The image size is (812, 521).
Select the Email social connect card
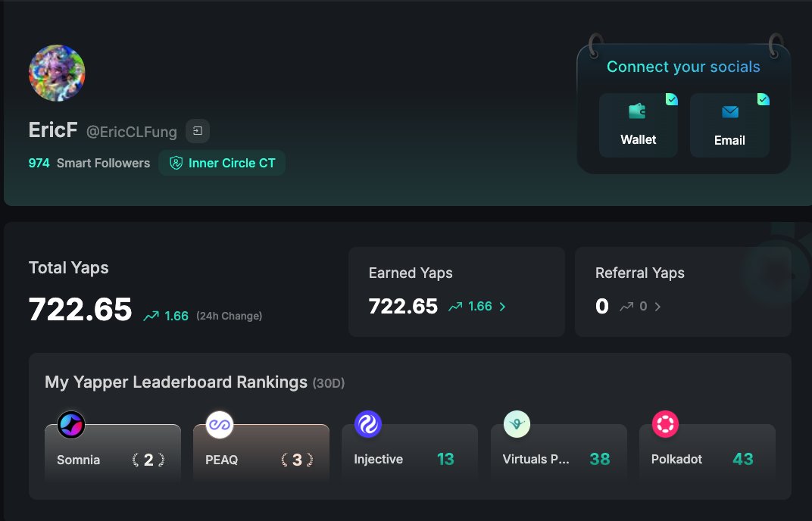[x=729, y=126]
